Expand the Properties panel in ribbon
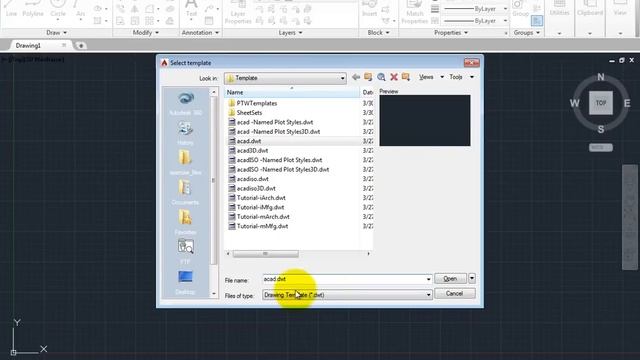640x360 pixels. click(x=451, y=33)
